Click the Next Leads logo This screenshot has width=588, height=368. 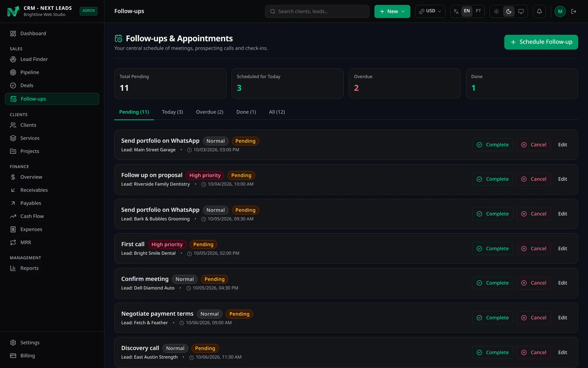[13, 11]
